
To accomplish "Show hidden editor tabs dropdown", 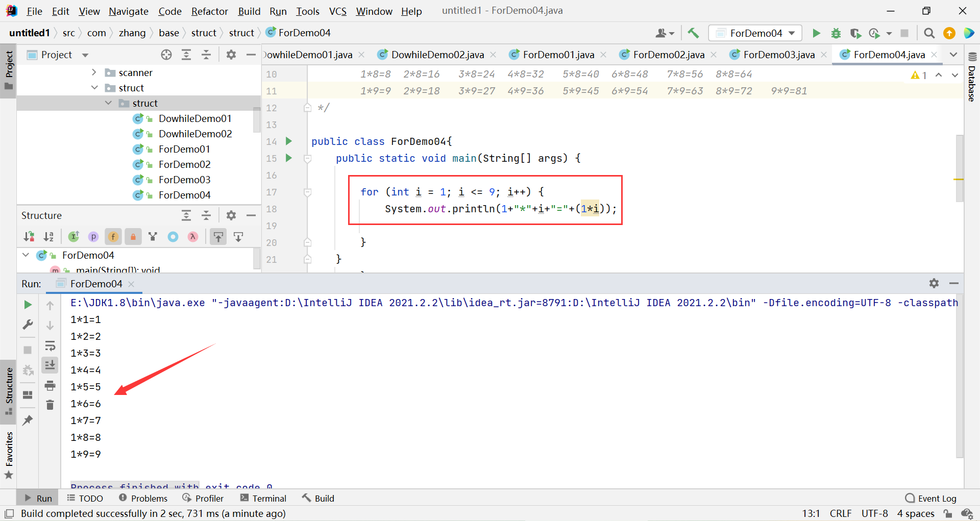I will pyautogui.click(x=953, y=55).
